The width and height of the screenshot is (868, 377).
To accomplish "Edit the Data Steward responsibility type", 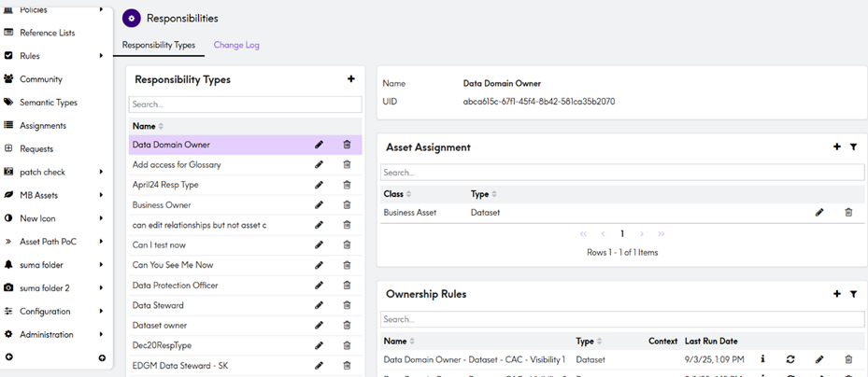I will [x=319, y=305].
